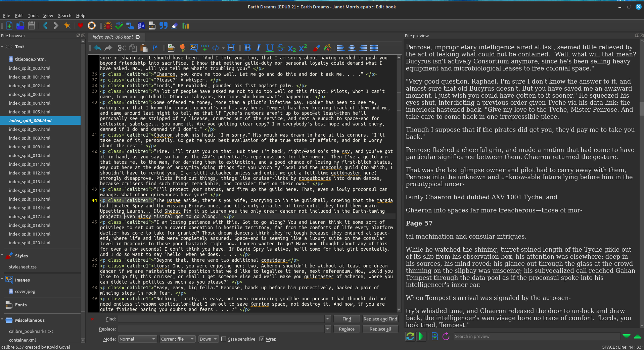Viewport: 644px width, 350px height.
Task: Cut selected text with the scissors icon
Action: coord(122,48)
